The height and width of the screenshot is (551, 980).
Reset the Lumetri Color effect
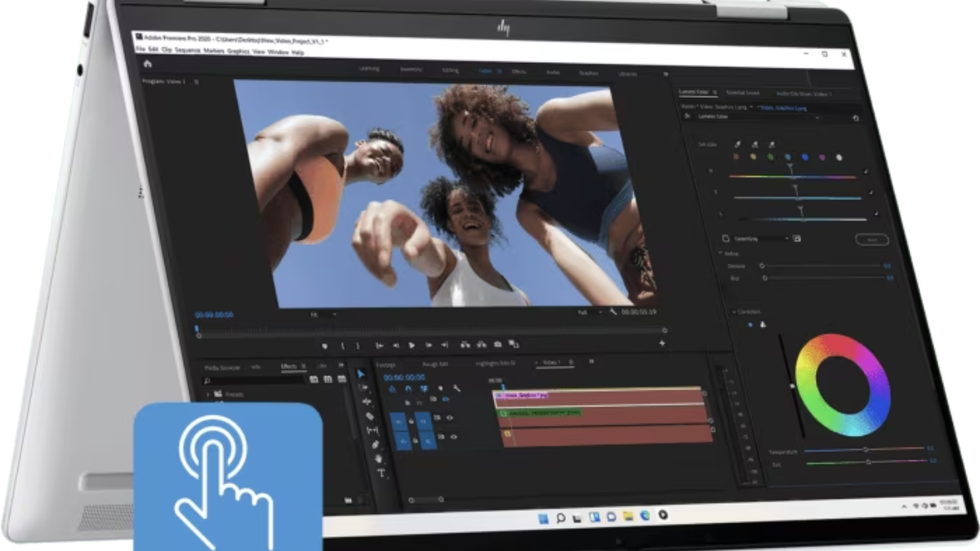pos(855,118)
